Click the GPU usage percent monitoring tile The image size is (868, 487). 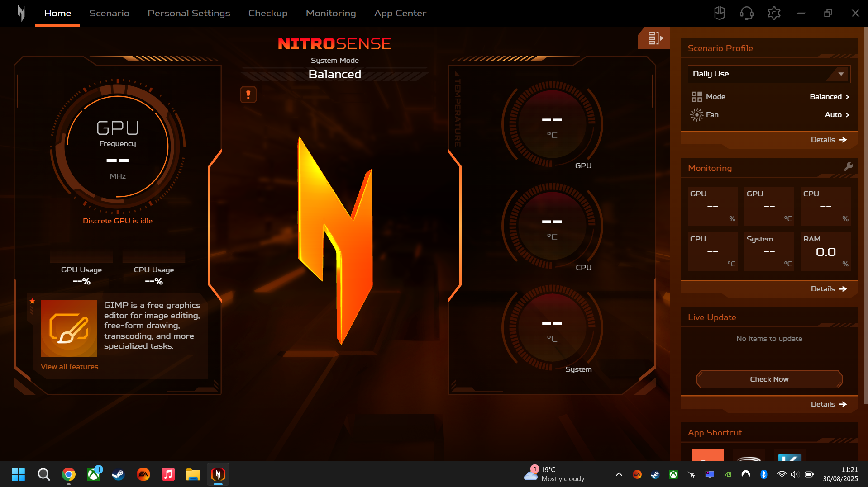point(712,206)
